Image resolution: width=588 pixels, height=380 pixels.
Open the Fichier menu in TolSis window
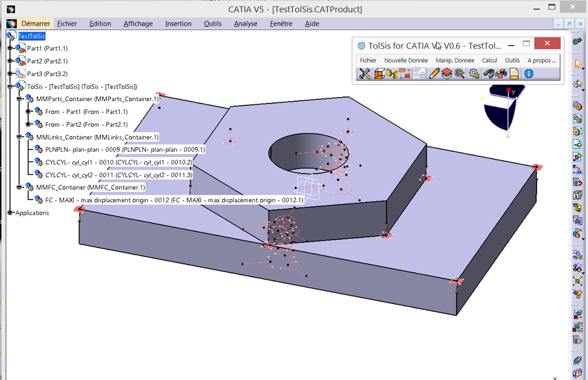[368, 60]
